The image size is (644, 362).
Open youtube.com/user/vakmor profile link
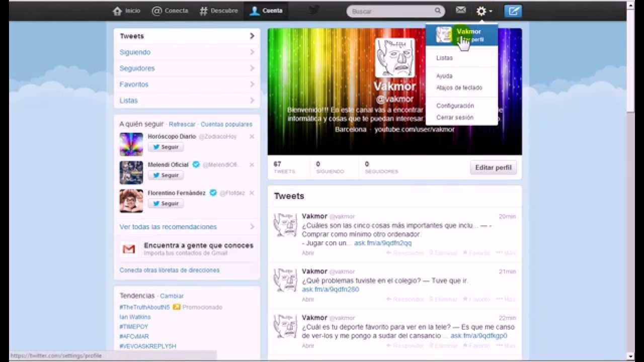coord(414,129)
